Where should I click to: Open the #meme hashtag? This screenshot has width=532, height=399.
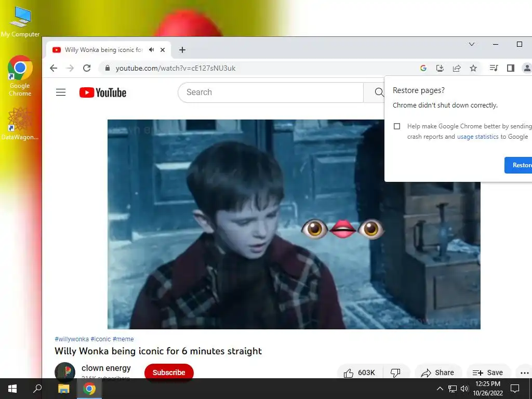(123, 339)
